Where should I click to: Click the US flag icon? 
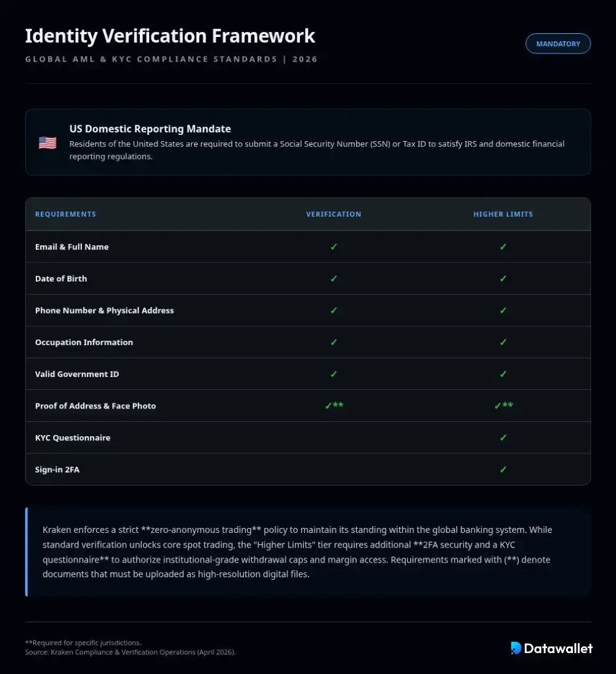click(47, 142)
